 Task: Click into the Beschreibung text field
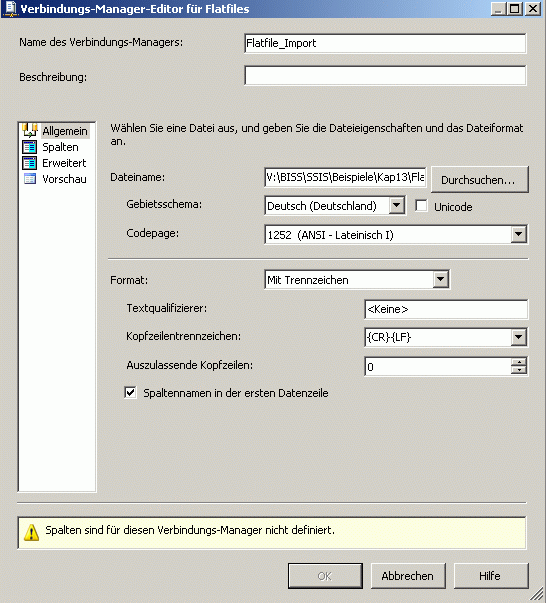(x=385, y=75)
